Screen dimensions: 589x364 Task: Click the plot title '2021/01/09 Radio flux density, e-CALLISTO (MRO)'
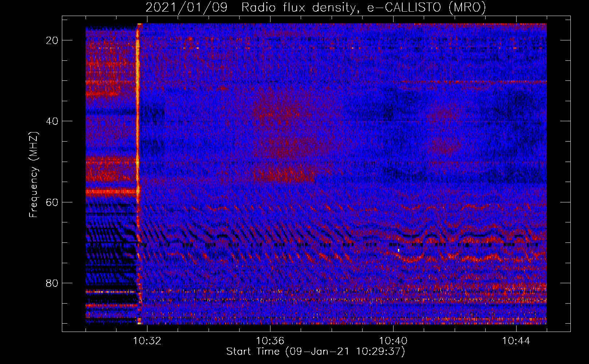[316, 7]
